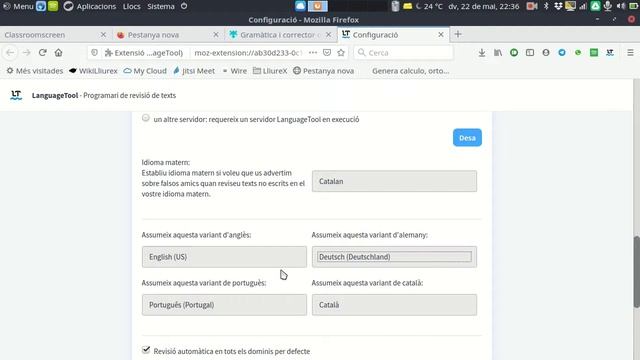Save page to Pocket icon
Viewport: 640px width, 360px height.
pos(327,53)
